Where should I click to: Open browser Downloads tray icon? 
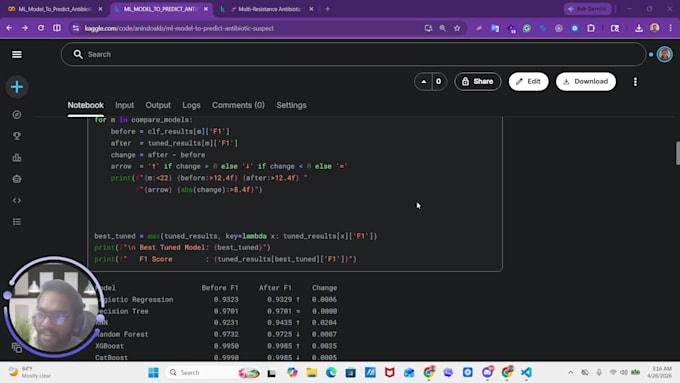click(x=639, y=28)
